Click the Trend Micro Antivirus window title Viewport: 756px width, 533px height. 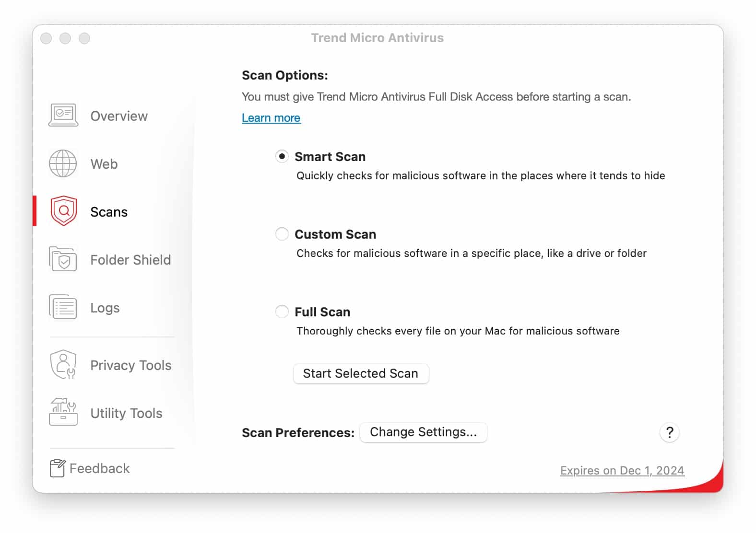click(378, 38)
